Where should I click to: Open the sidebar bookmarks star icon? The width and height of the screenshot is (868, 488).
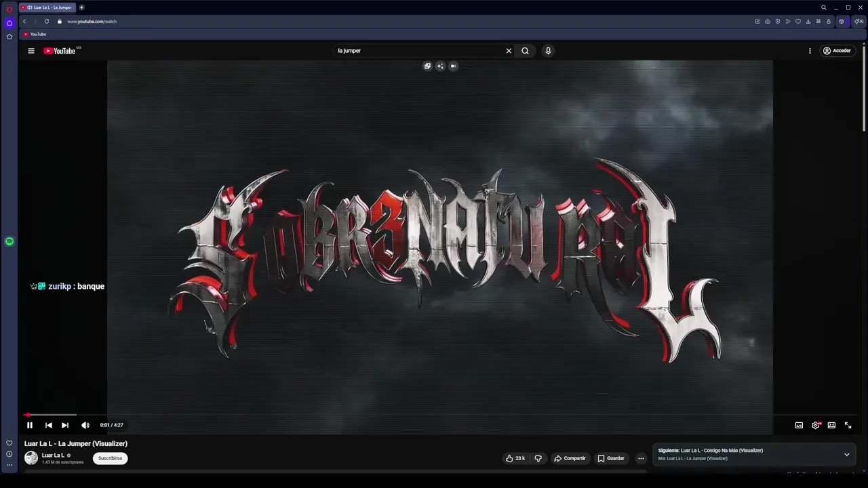[x=9, y=37]
